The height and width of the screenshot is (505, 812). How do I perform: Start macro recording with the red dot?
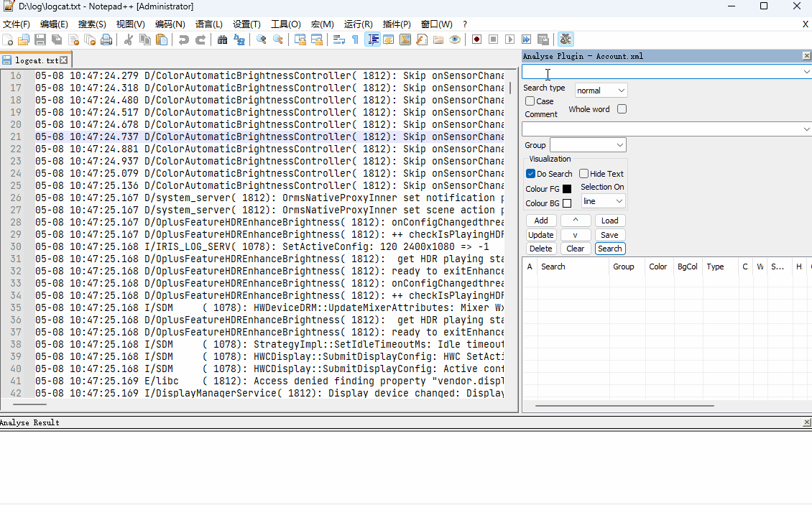point(477,40)
